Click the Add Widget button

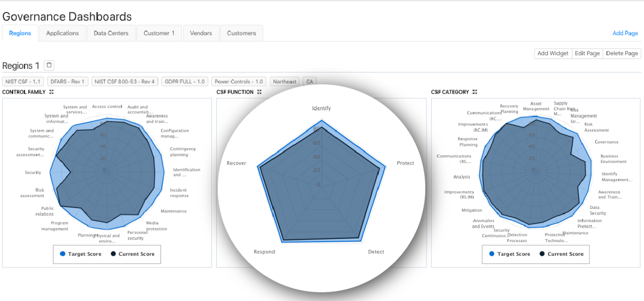553,53
